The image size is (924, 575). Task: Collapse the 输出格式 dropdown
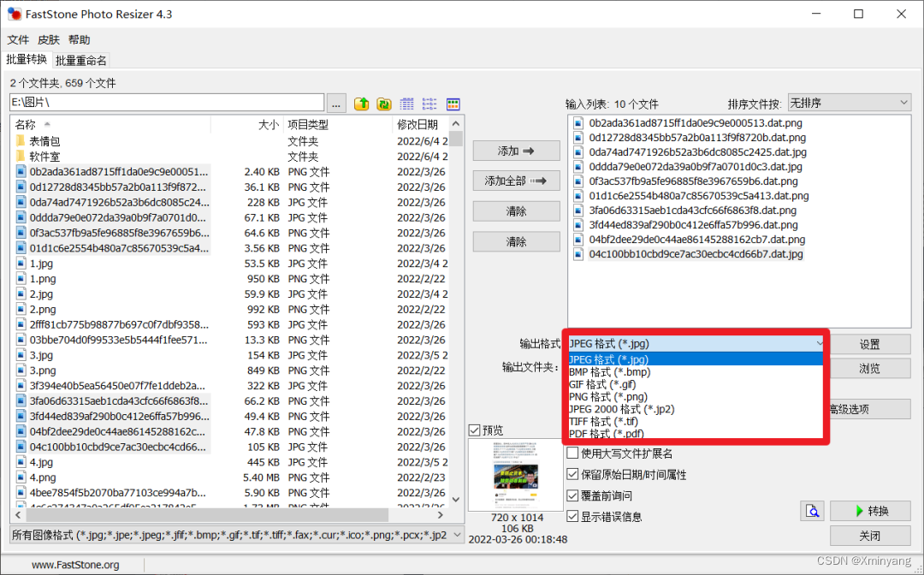[819, 343]
